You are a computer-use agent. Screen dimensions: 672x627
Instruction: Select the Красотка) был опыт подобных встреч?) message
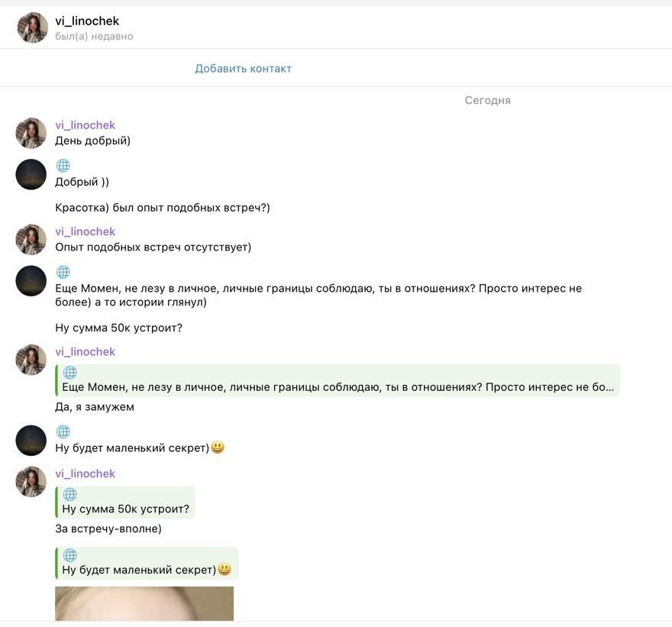tap(163, 208)
